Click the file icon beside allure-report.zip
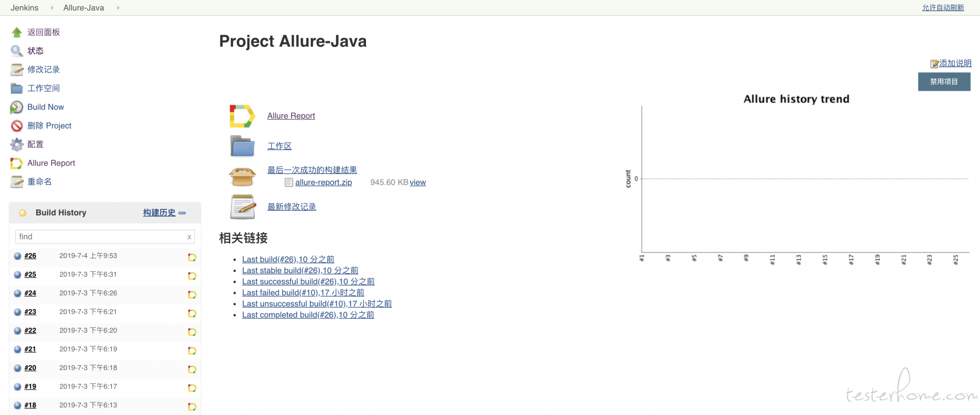This screenshot has height=415, width=980. 289,182
